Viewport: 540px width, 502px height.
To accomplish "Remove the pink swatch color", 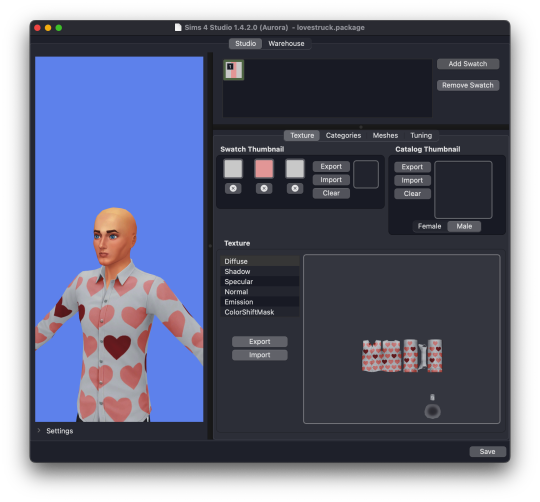I will click(264, 188).
